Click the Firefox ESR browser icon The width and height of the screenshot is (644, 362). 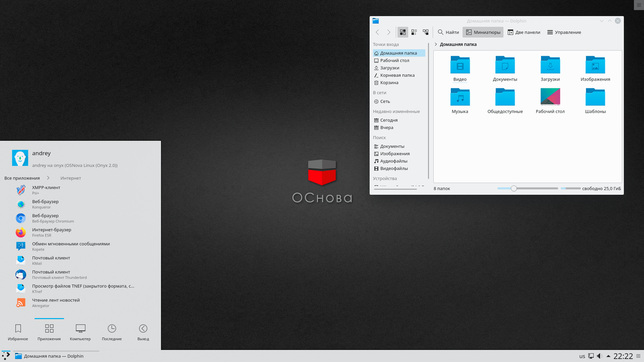20,233
